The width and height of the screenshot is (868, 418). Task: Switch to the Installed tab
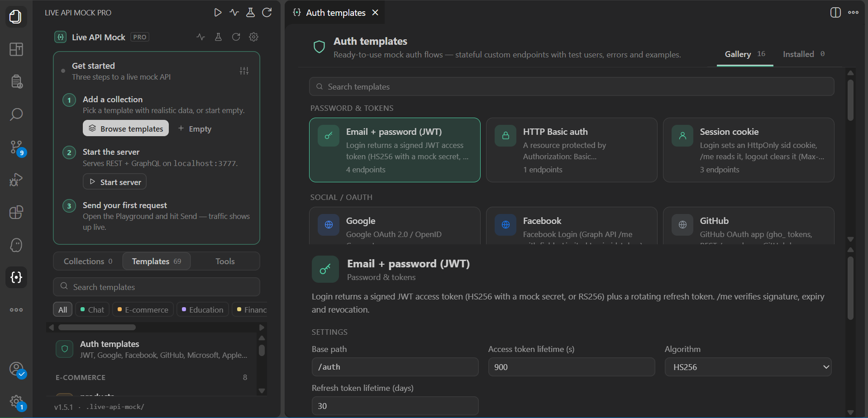(804, 54)
